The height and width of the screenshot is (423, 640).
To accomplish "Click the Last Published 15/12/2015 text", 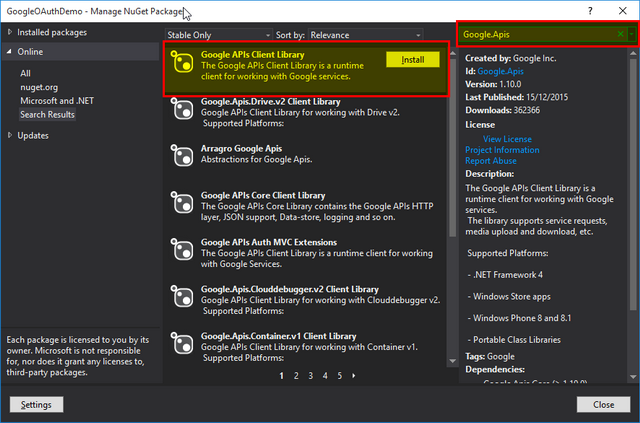I will pos(516,97).
